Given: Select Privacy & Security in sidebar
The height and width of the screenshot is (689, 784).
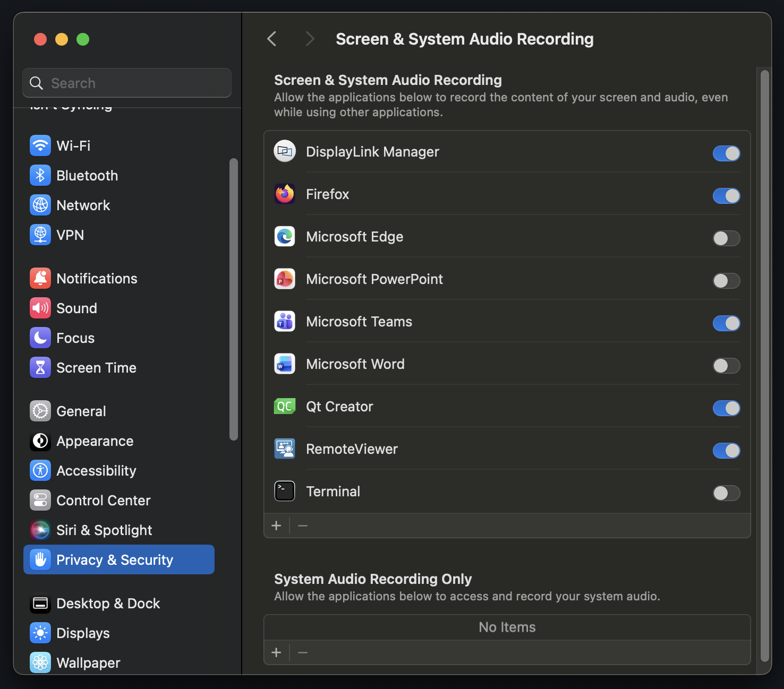Looking at the screenshot, I should point(114,559).
